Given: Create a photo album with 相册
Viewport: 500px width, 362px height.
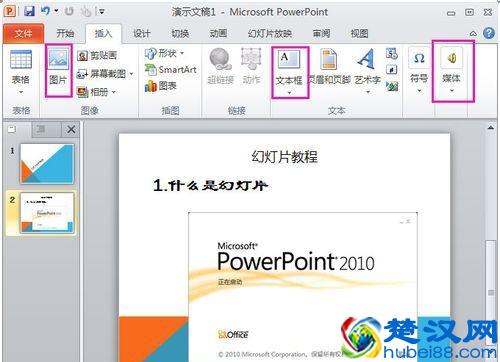Looking at the screenshot, I should tap(93, 92).
